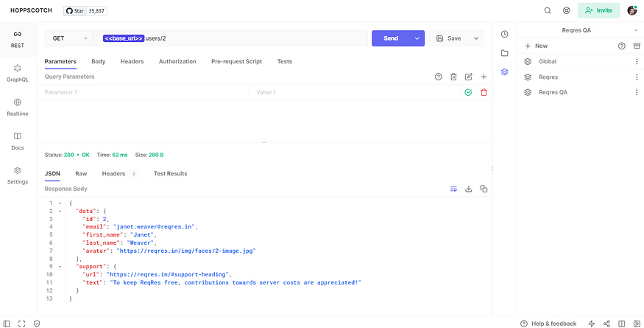Open environments help icon
This screenshot has width=644, height=328.
(622, 46)
